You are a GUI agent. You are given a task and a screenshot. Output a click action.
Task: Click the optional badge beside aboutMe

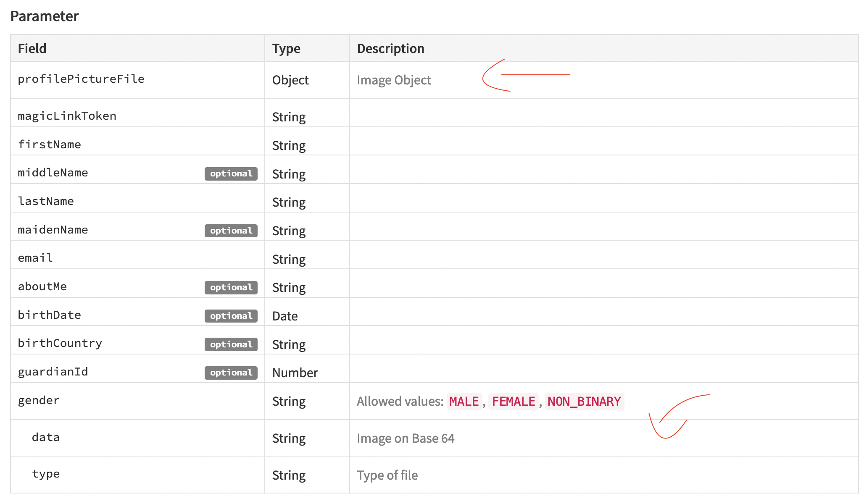(x=231, y=287)
